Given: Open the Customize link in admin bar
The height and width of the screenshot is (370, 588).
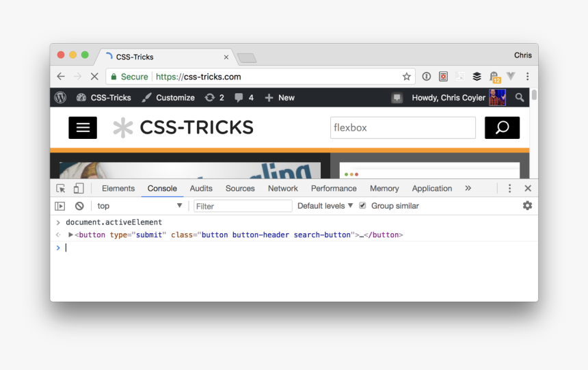Looking at the screenshot, I should tap(168, 98).
